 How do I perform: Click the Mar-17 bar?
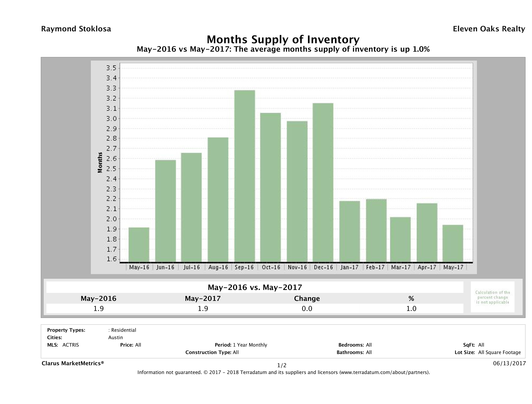point(400,239)
